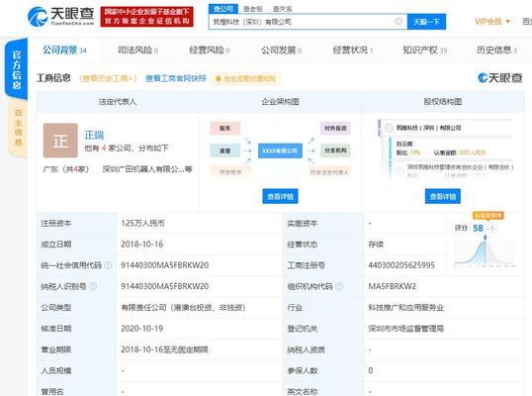The height and width of the screenshot is (396, 532).
Task: Click the Tianyancha logo in header
Action: (60, 16)
